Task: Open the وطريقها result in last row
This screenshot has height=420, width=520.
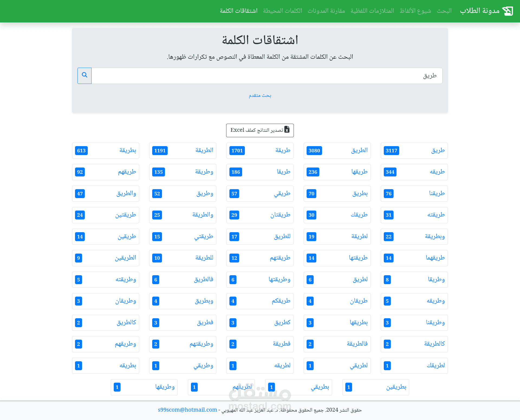Action: click(165, 387)
